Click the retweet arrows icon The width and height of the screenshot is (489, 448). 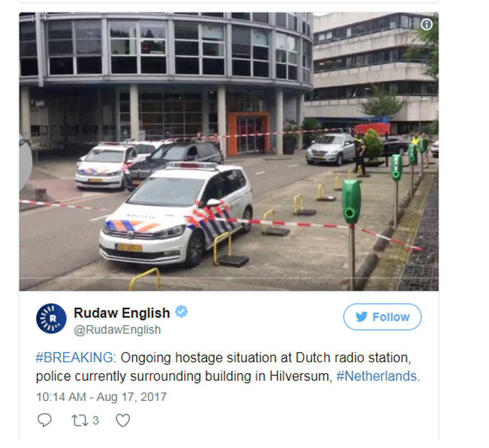(x=79, y=420)
